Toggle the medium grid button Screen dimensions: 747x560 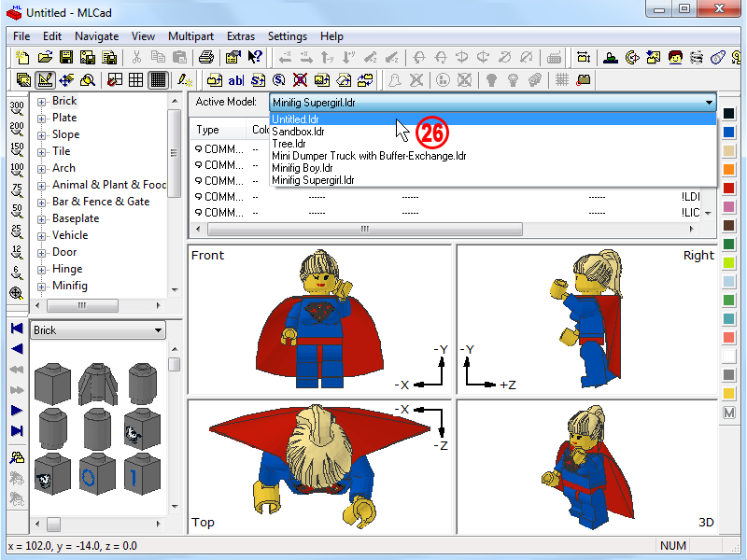point(136,80)
